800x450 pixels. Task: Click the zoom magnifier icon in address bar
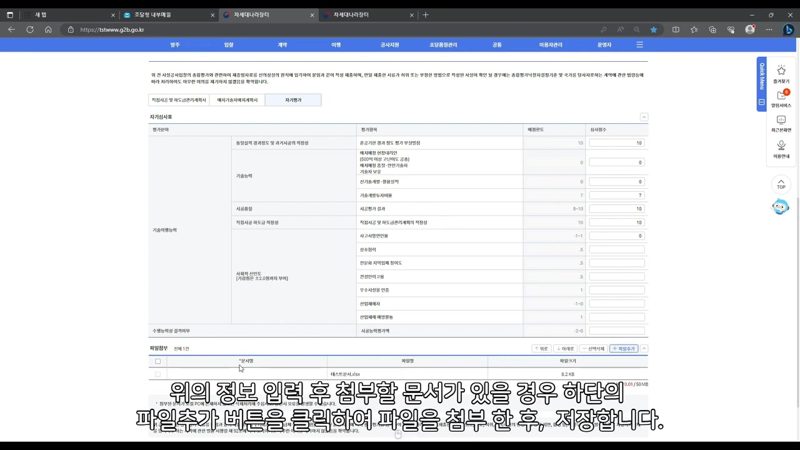tap(637, 30)
